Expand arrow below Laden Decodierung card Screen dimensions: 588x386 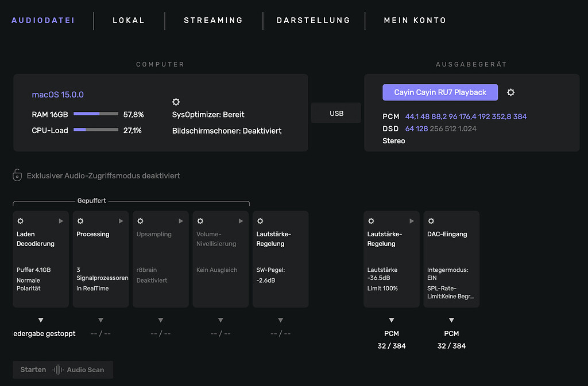(x=41, y=320)
